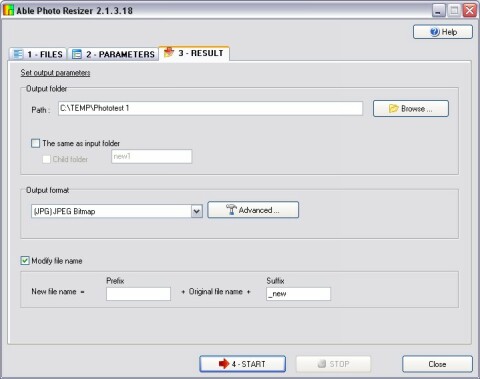Click the FILES tab list icon
The image size is (480, 379).
[18, 54]
